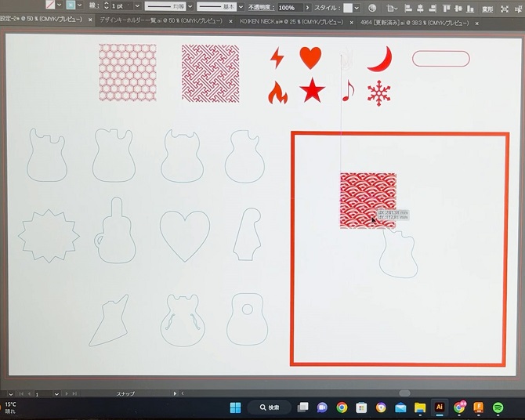Switch to the KOIKEN NECK.ai tab

[291, 22]
